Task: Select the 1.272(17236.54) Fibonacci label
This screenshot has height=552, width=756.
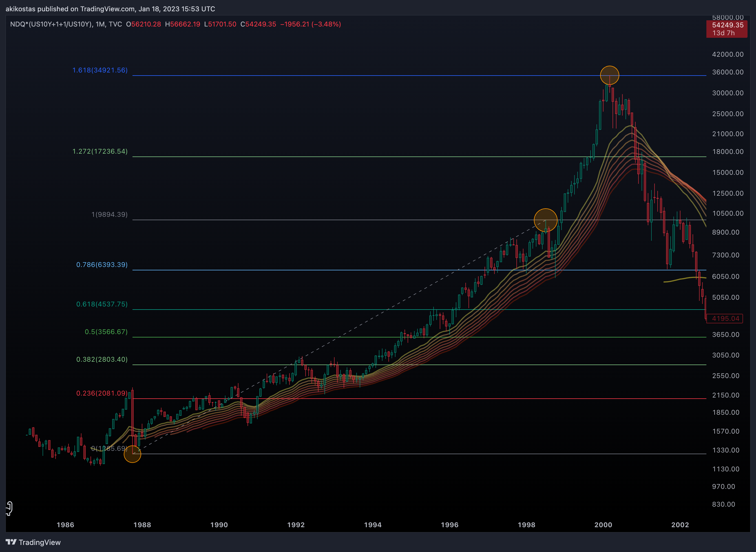Action: point(100,151)
